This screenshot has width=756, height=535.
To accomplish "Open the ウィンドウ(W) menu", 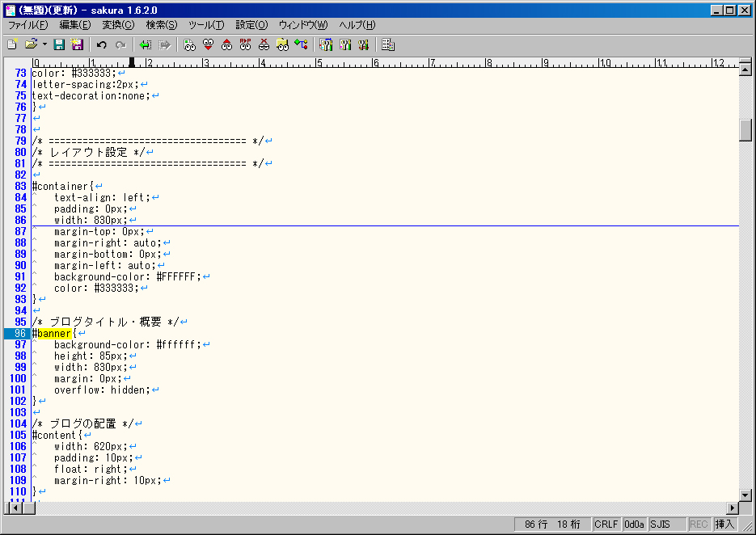I will (x=303, y=25).
